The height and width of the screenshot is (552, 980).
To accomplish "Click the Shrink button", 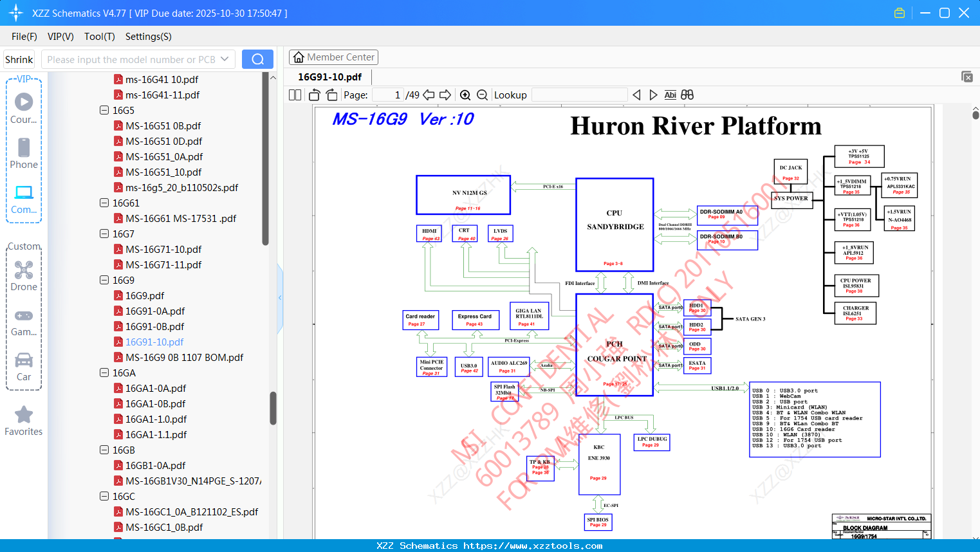I will tap(19, 59).
